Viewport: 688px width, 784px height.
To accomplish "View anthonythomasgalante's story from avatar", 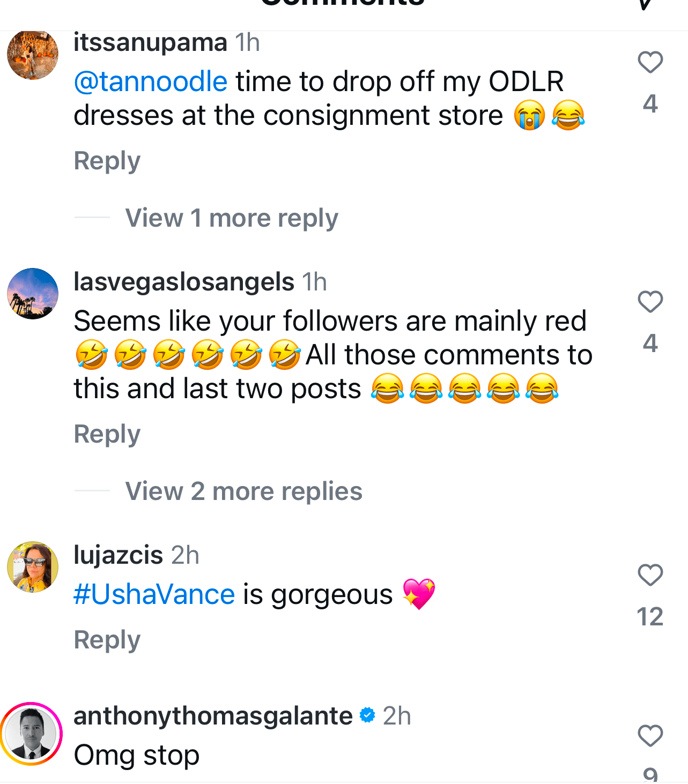I will pyautogui.click(x=32, y=734).
